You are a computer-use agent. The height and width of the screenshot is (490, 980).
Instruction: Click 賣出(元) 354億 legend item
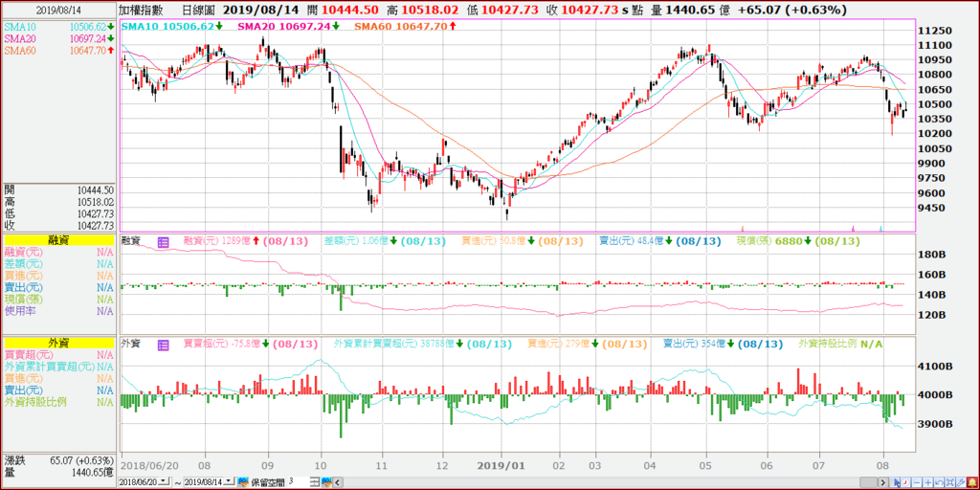724,344
